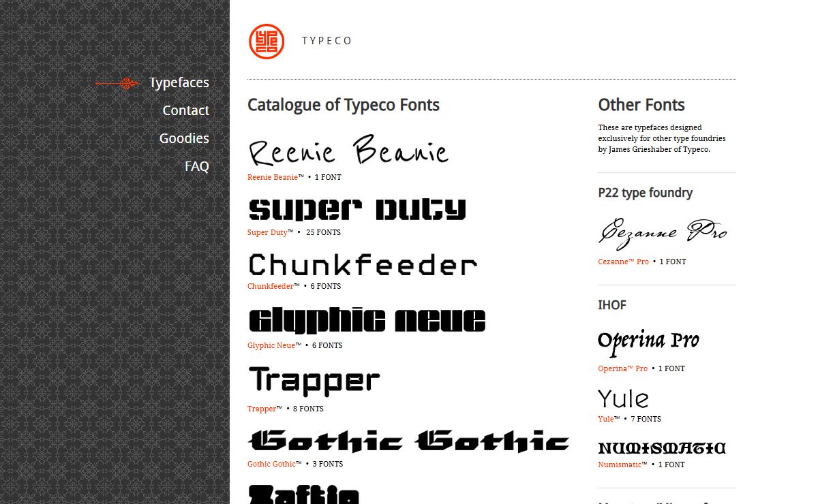Viewport: 818px width, 504px height.
Task: Open the Chunkfeeder text link
Action: coord(270,286)
